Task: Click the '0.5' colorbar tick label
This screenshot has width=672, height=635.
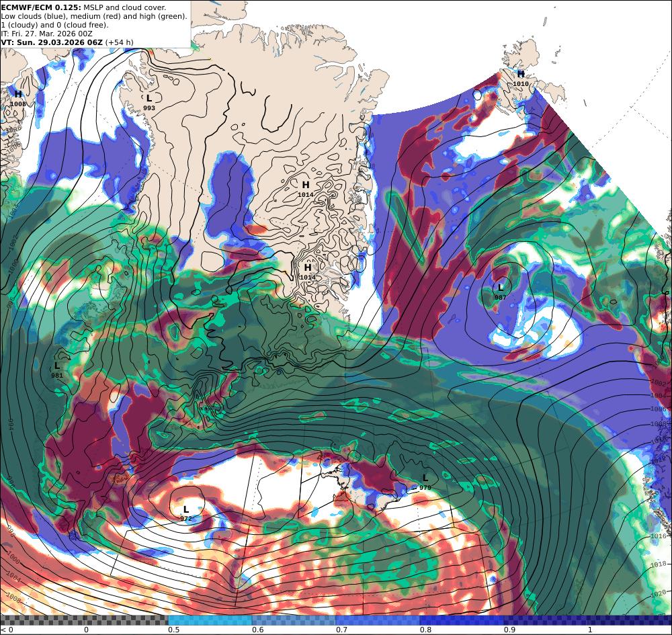Action: click(x=173, y=630)
